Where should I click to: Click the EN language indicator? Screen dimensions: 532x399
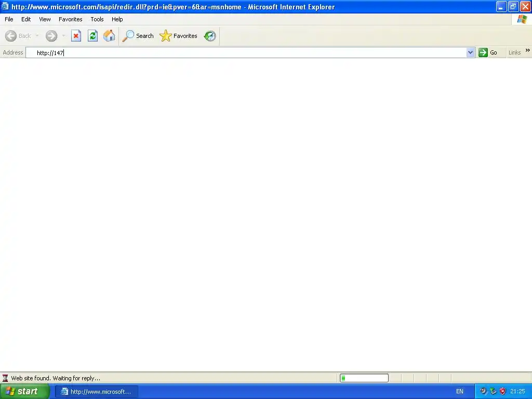point(459,391)
